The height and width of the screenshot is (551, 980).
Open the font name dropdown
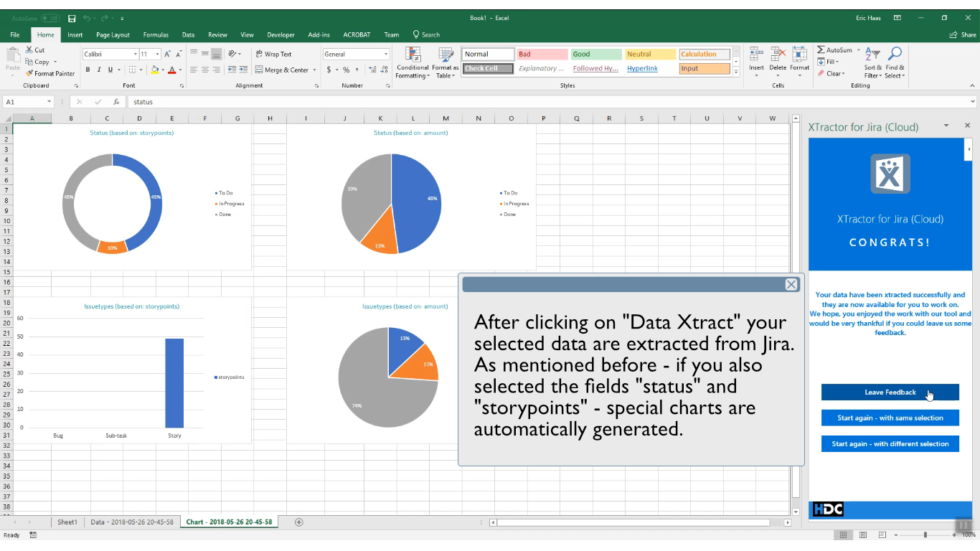click(135, 54)
